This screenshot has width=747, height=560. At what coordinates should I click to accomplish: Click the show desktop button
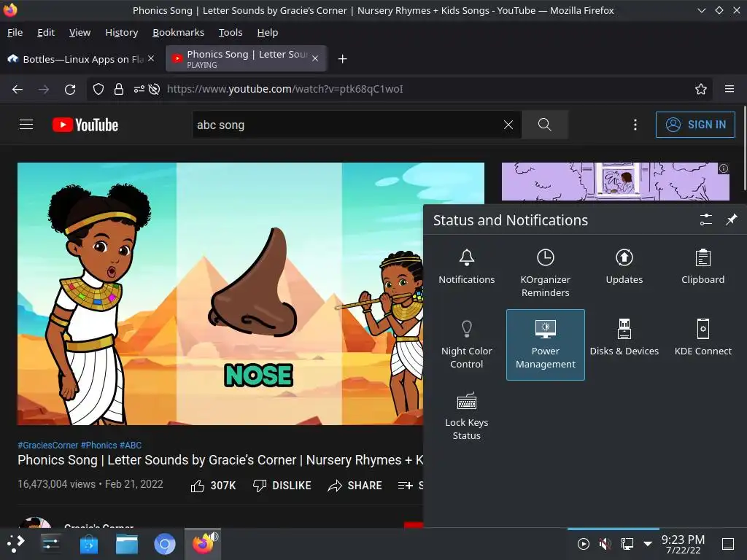(x=728, y=543)
